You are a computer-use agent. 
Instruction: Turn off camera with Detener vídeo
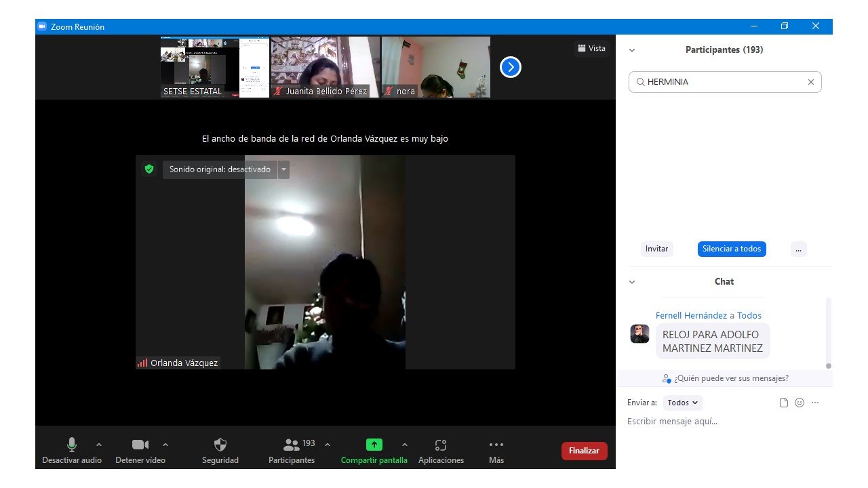click(140, 445)
